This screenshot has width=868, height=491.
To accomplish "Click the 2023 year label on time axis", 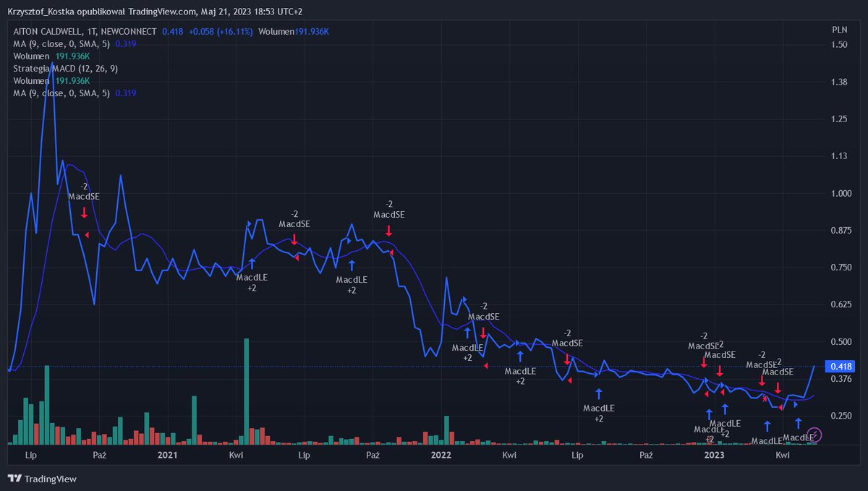I will click(714, 456).
